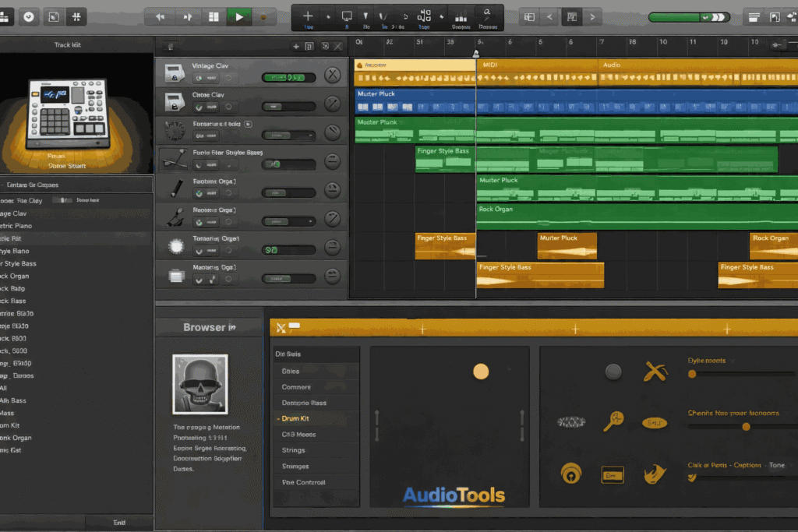Mute the Close Clav track
This screenshot has width=798, height=532.
tap(197, 105)
